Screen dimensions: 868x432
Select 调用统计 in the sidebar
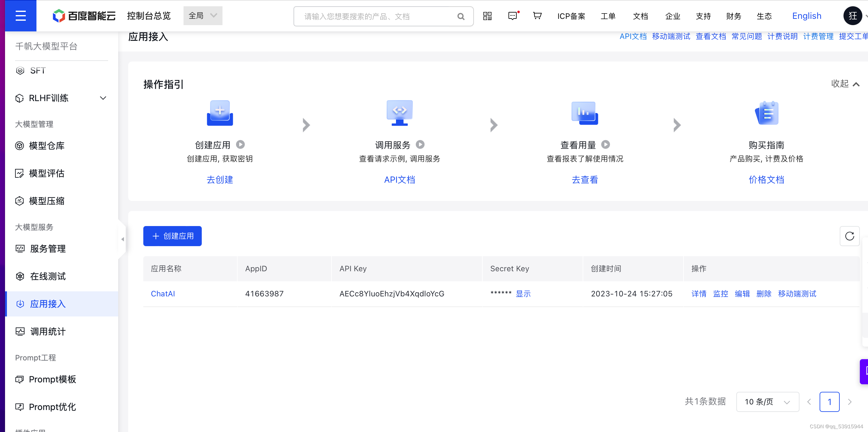click(48, 332)
